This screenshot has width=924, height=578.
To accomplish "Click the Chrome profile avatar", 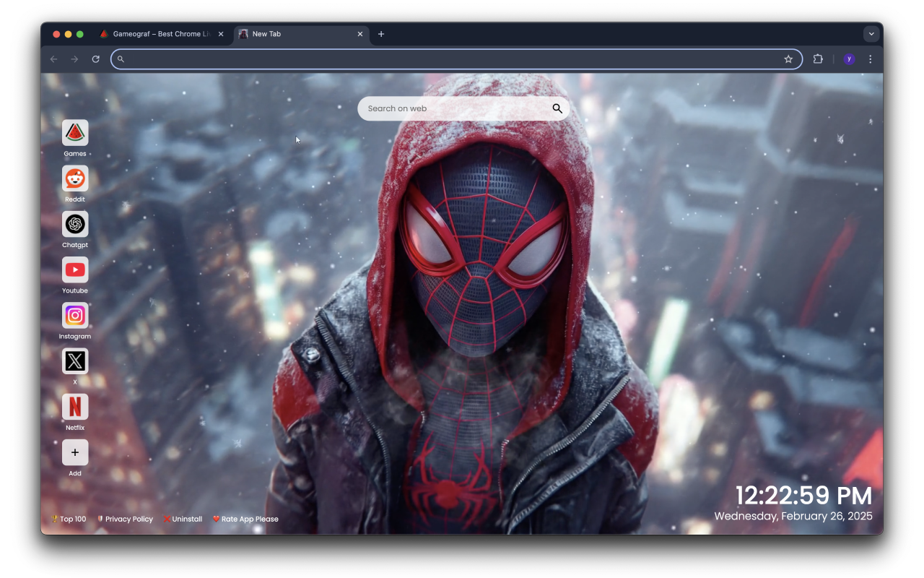I will [849, 59].
